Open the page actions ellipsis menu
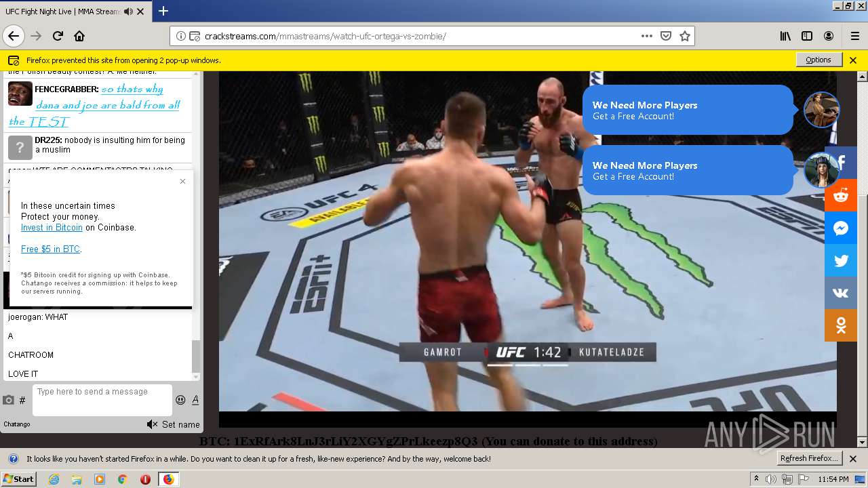The width and height of the screenshot is (868, 488). (646, 36)
